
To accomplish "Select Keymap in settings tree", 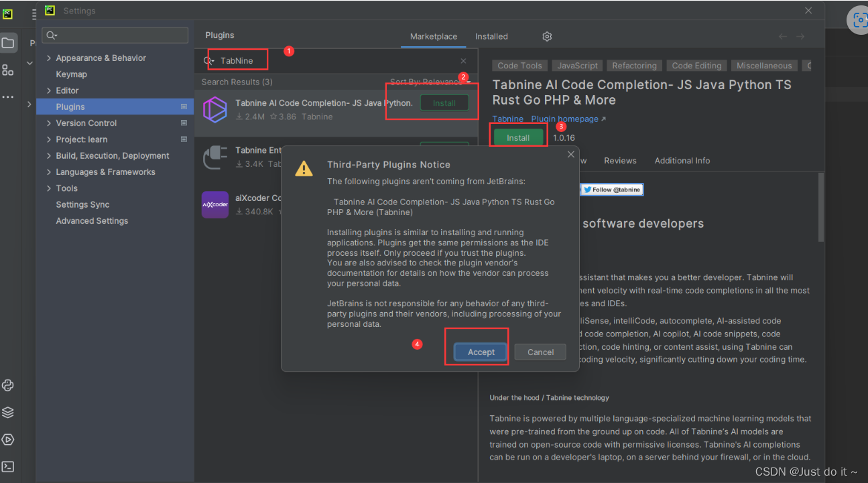I will coord(72,74).
